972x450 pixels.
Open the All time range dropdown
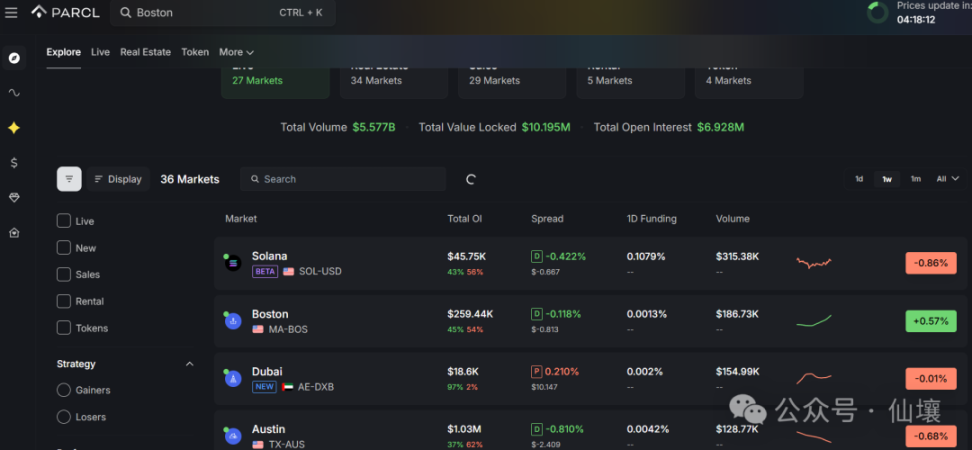click(x=947, y=179)
